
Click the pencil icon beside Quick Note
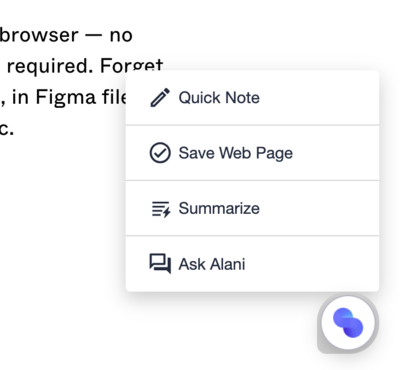click(160, 97)
